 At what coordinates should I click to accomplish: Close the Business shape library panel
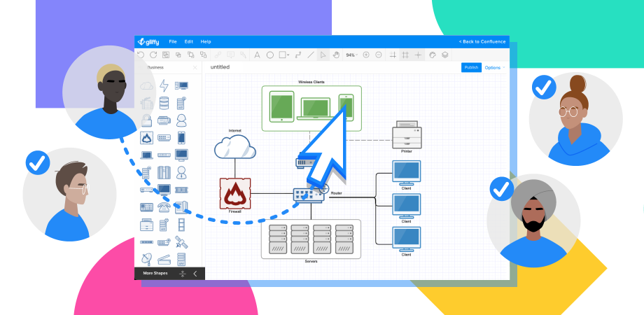[195, 67]
